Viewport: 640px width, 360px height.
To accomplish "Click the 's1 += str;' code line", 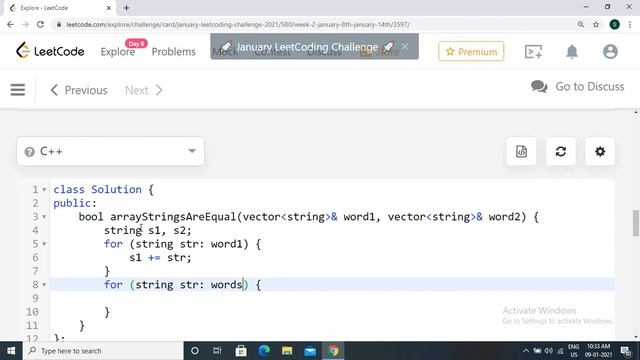I will 160,258.
